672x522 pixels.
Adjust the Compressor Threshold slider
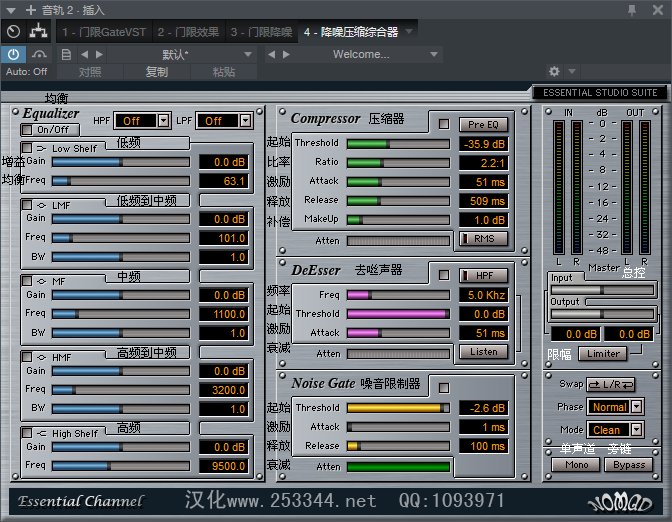click(399, 144)
